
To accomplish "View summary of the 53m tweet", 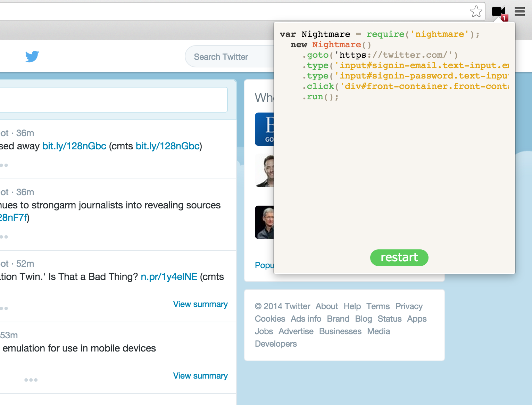I will tap(200, 376).
